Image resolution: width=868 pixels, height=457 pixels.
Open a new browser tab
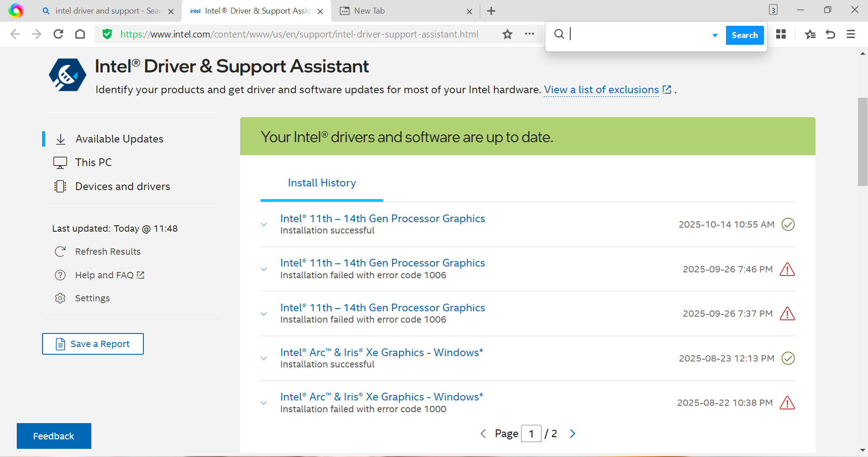[x=491, y=11]
